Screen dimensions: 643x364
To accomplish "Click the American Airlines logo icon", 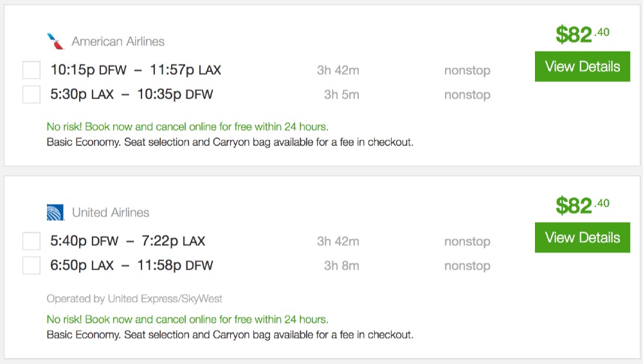I will 56,42.
